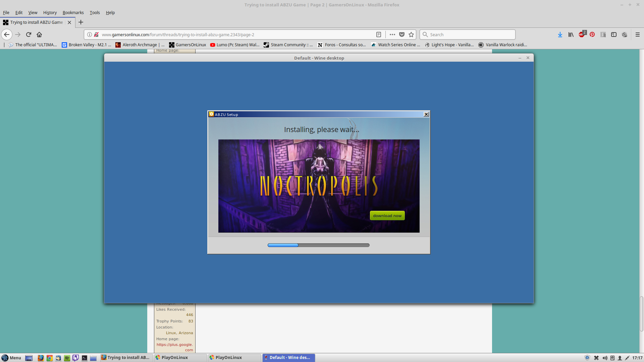Viewport: 644px width, 362px height.
Task: Close the ABZU Setup dialog
Action: point(426,114)
